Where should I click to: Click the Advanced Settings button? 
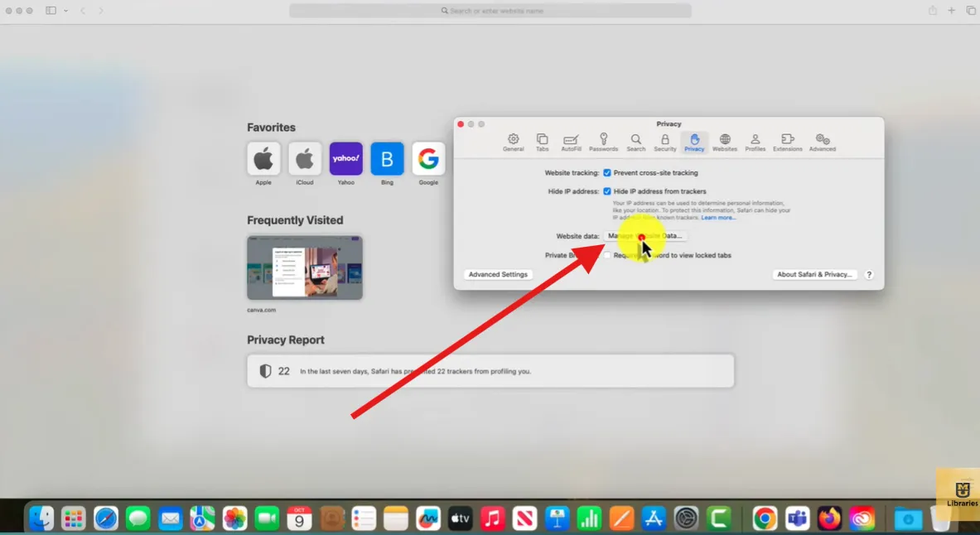point(498,274)
